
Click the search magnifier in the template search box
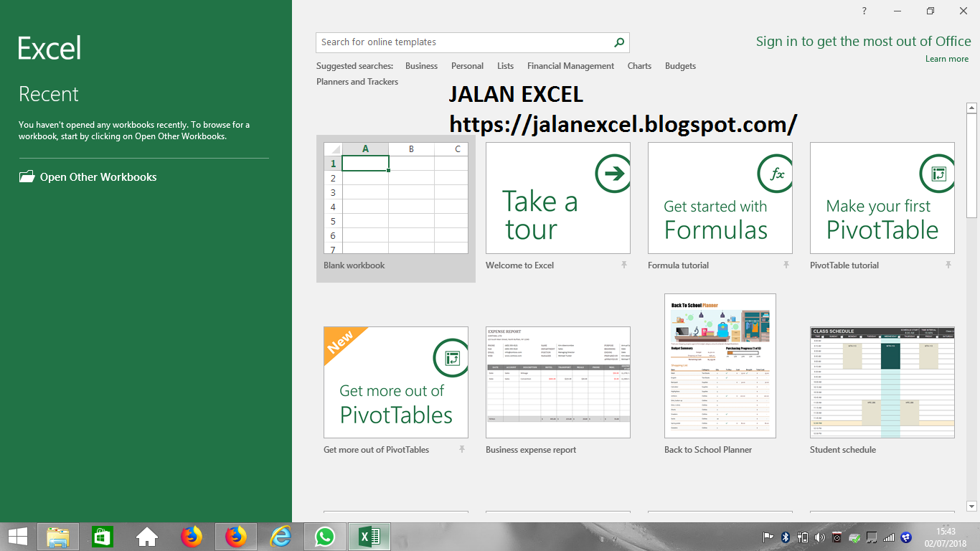pyautogui.click(x=618, y=42)
